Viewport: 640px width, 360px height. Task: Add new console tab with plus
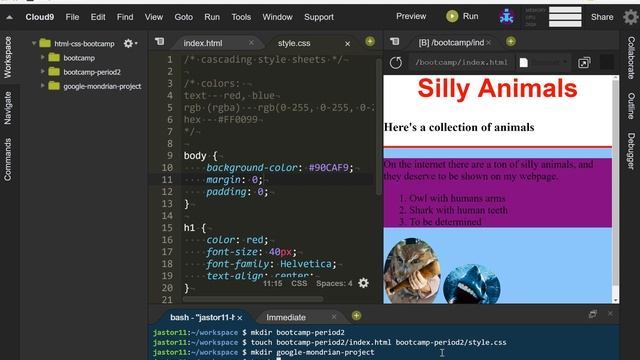(x=356, y=316)
